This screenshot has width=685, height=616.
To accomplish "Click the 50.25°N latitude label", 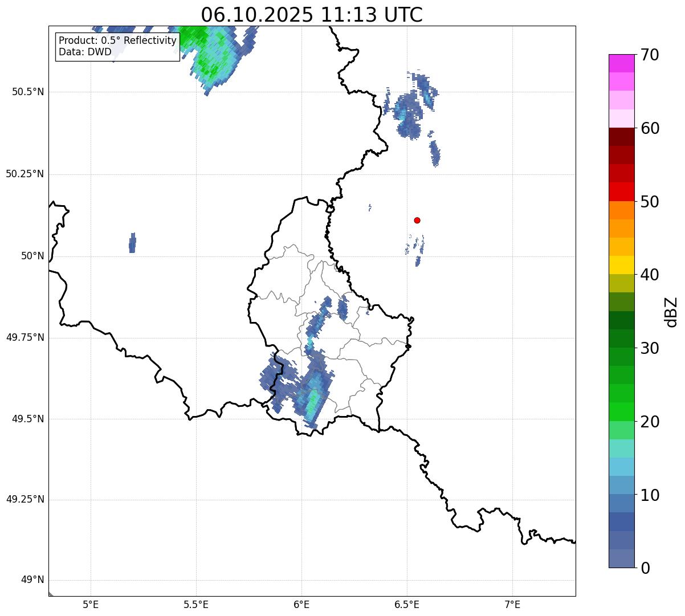I will [25, 174].
